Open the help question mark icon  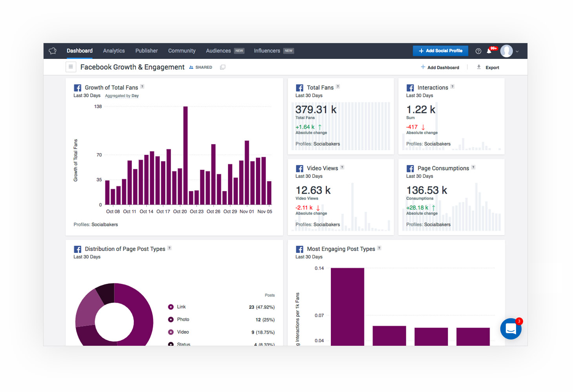(x=478, y=51)
